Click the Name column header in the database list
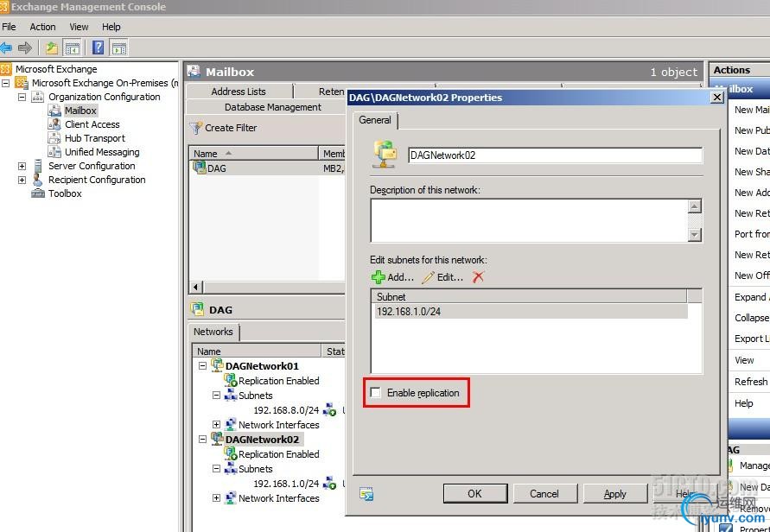Screen dimensions: 770x532 [x=254, y=154]
